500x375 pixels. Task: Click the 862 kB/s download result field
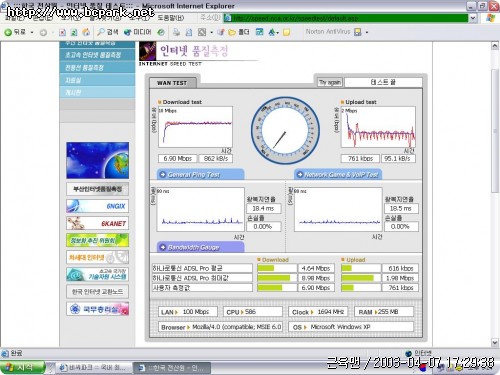point(216,159)
